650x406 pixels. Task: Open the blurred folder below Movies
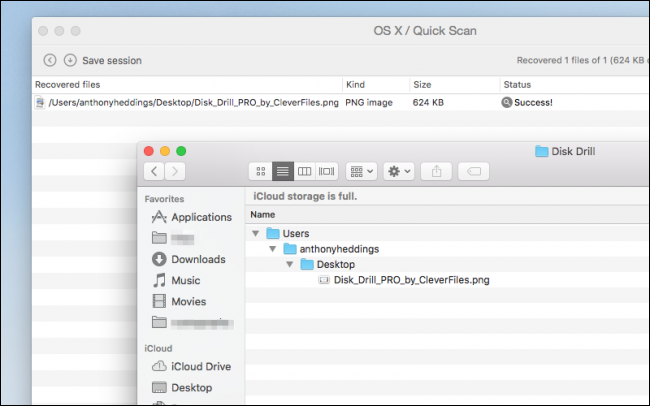193,323
